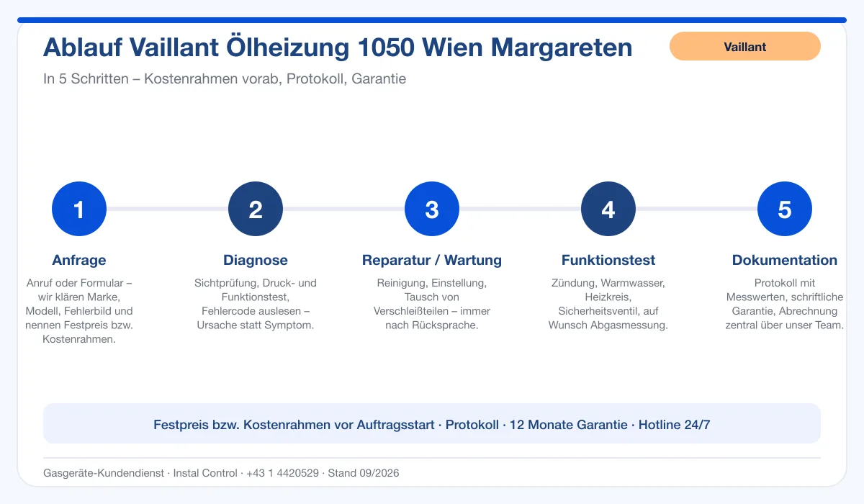Click the title 'Ablauf Vaillant Ölheizung 1050 Wien Margareten'
The image size is (864, 504).
[x=338, y=48]
